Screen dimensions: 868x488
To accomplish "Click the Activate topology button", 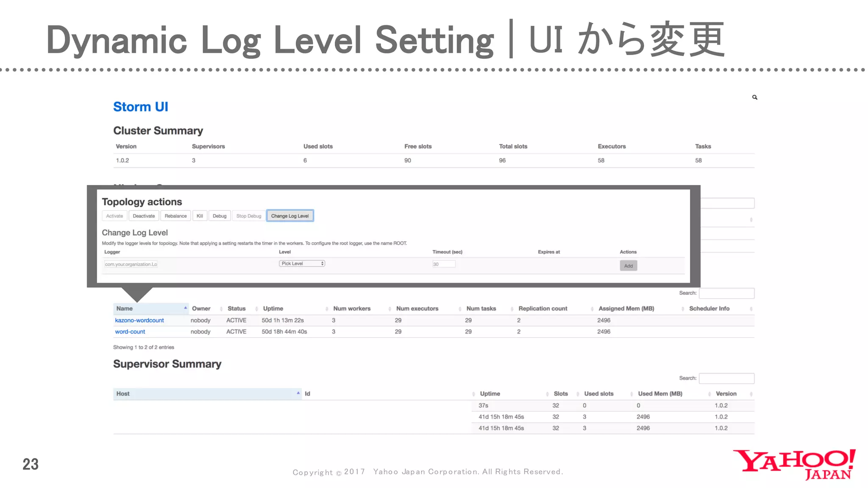I will pyautogui.click(x=114, y=216).
